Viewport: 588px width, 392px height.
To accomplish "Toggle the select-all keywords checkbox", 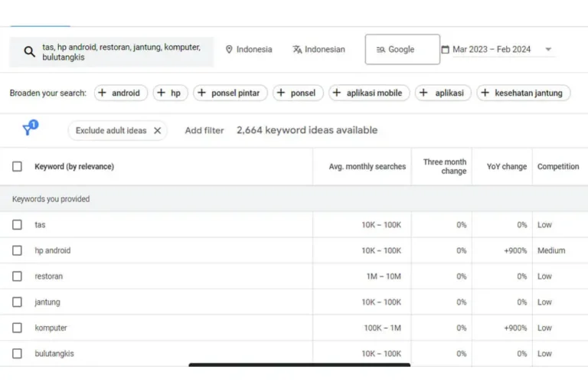I will 17,166.
